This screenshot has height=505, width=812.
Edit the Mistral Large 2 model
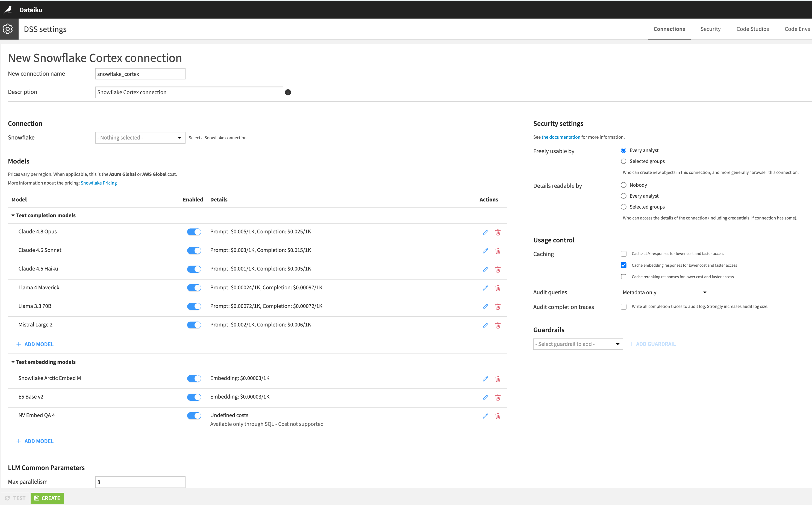(x=485, y=325)
